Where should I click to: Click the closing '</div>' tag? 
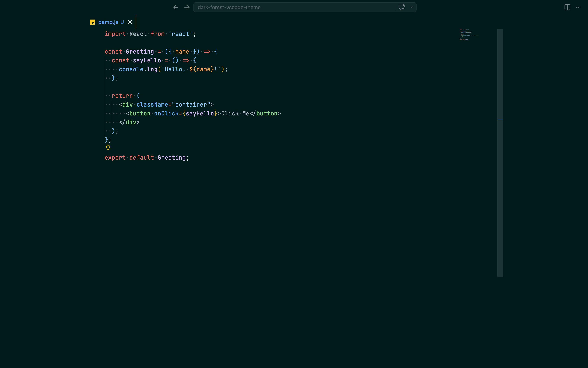pos(129,122)
